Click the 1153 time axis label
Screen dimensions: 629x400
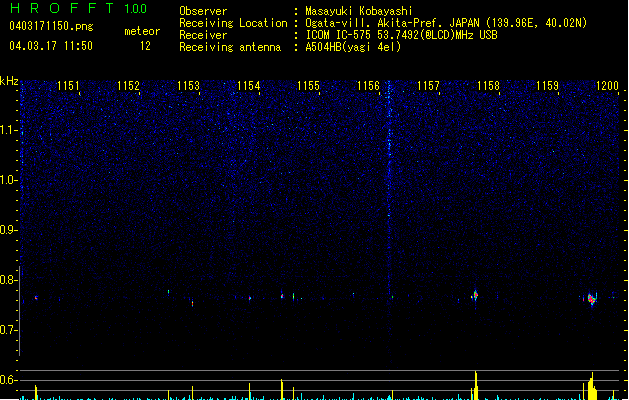(x=188, y=86)
